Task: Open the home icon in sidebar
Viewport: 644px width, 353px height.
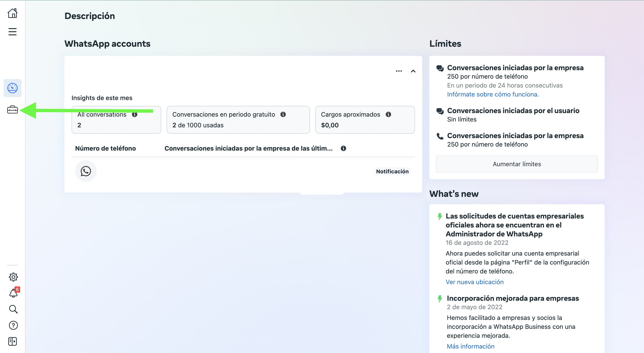Action: click(x=13, y=13)
